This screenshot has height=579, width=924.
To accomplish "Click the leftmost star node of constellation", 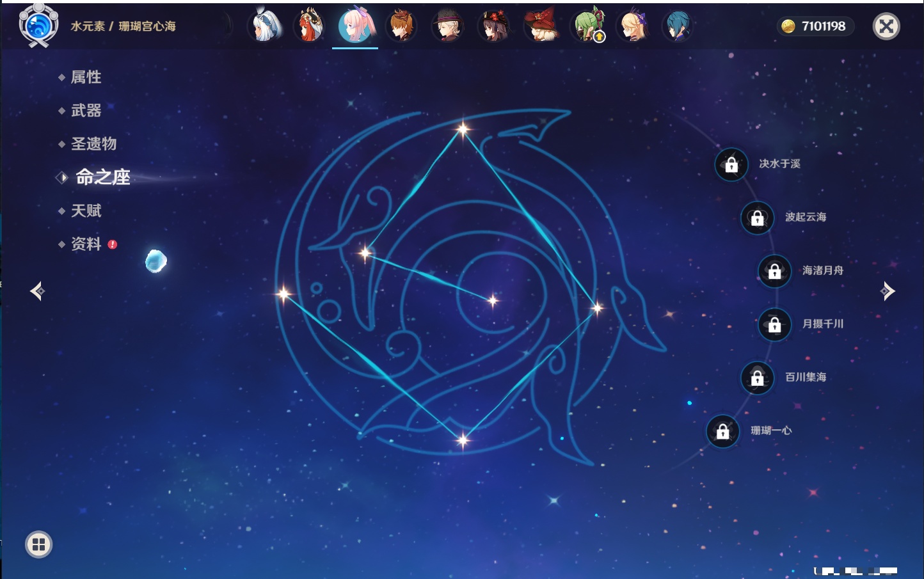I will tap(283, 294).
